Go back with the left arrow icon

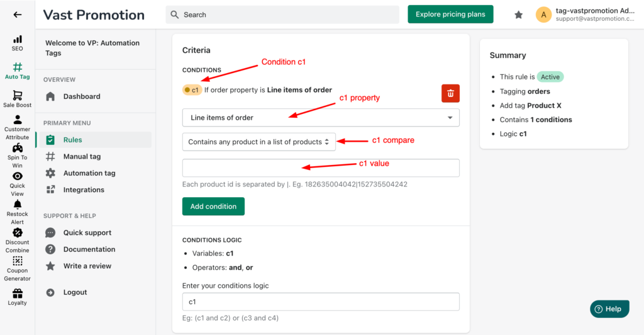pos(17,14)
